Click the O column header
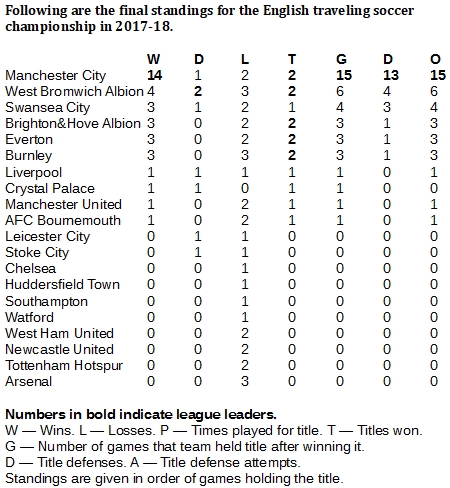The image size is (450, 488). pyautogui.click(x=435, y=59)
